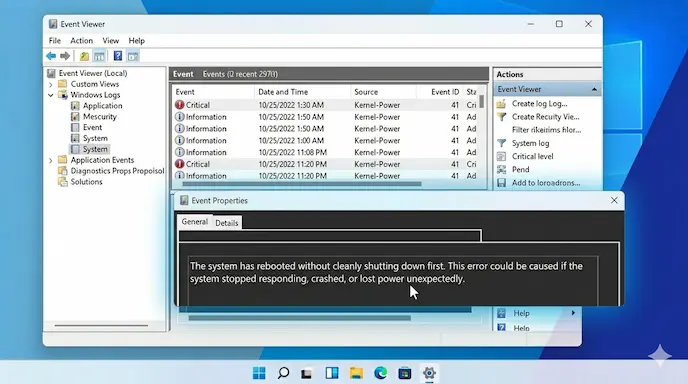Image resolution: width=688 pixels, height=384 pixels.
Task: Open File Explorer from taskbar
Action: tap(356, 373)
